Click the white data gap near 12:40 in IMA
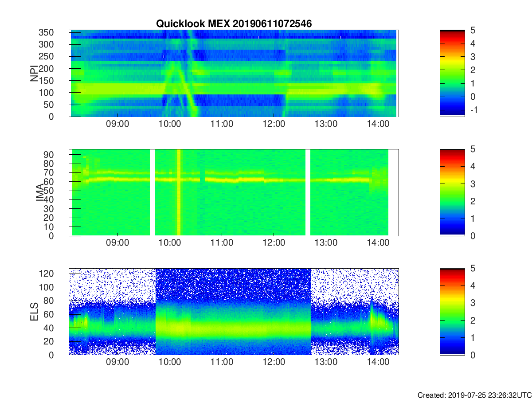532x399 pixels. point(308,192)
